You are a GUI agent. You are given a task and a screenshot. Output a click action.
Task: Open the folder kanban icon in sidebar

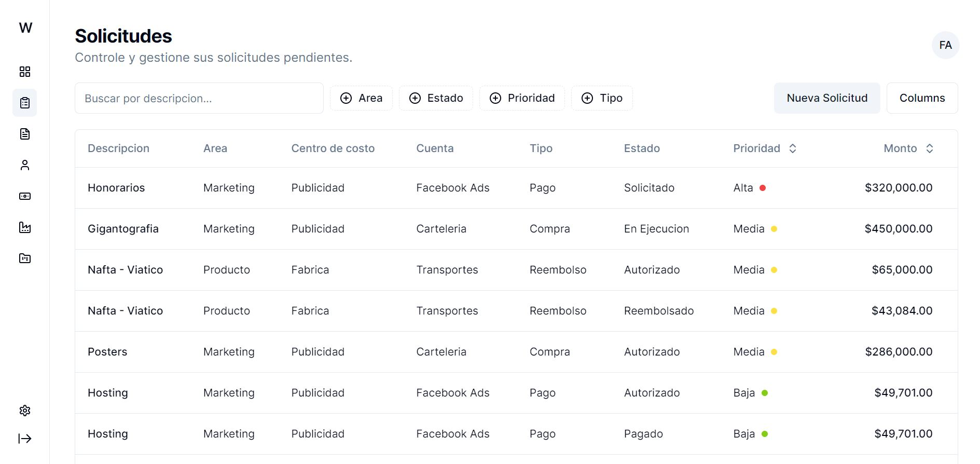click(25, 258)
